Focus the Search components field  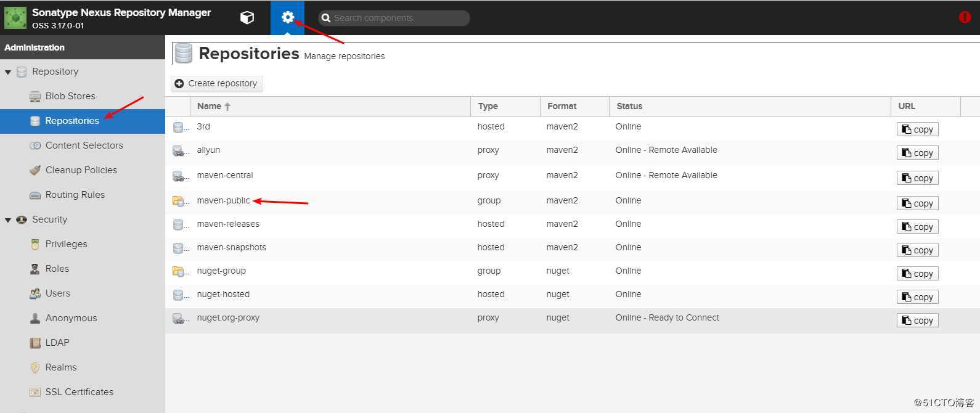pos(394,18)
